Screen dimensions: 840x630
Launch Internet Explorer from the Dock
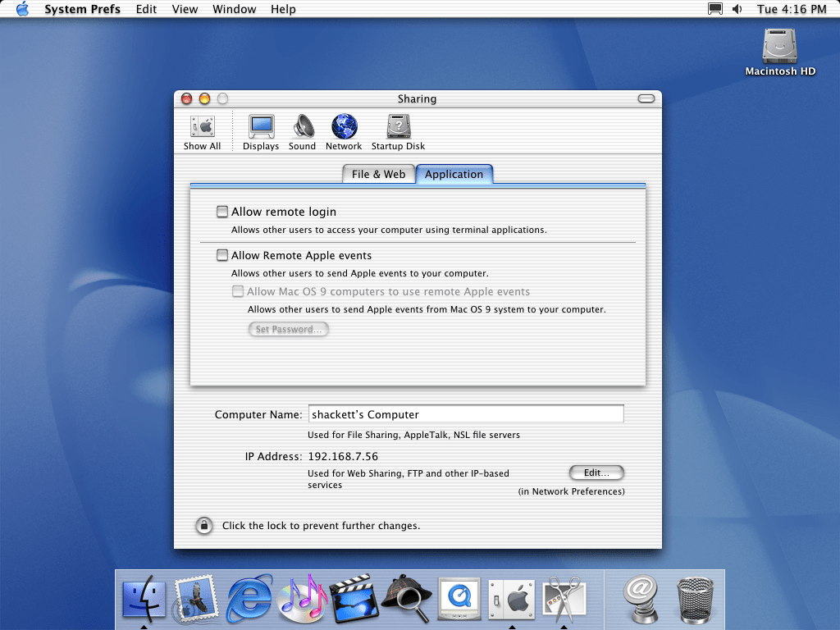pyautogui.click(x=249, y=597)
